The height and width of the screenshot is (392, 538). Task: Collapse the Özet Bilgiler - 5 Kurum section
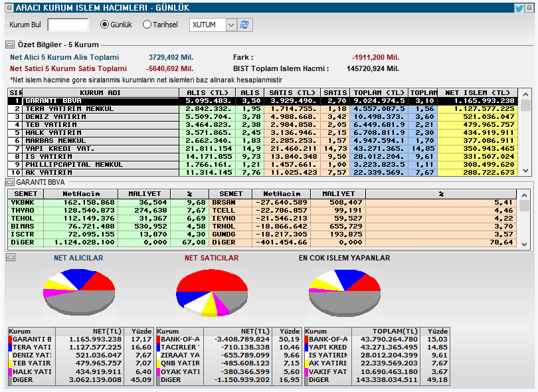pos(9,45)
